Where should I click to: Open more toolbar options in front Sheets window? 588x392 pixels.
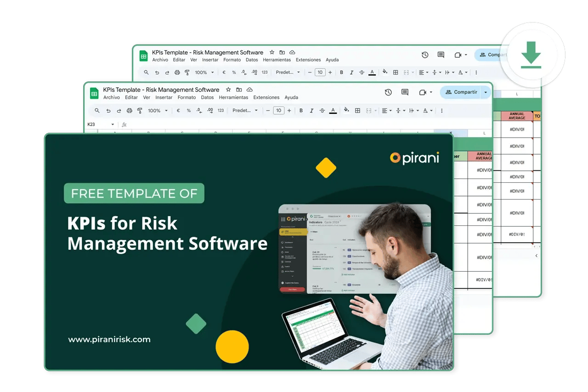[x=442, y=111]
